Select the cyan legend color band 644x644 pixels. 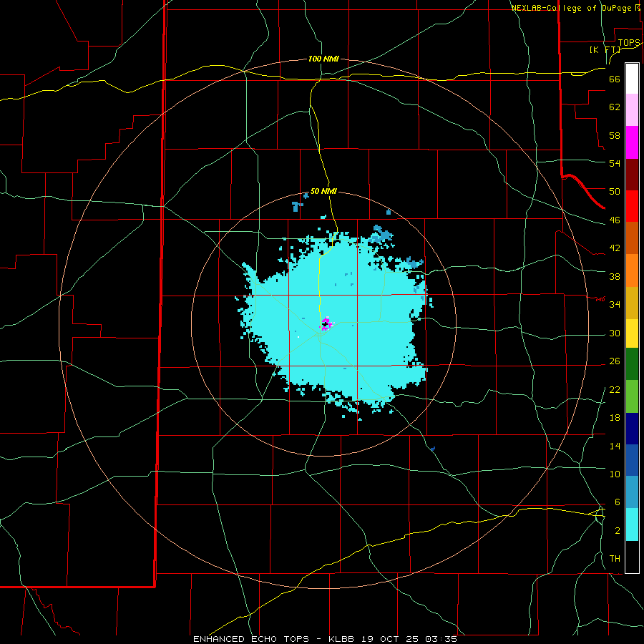click(632, 525)
